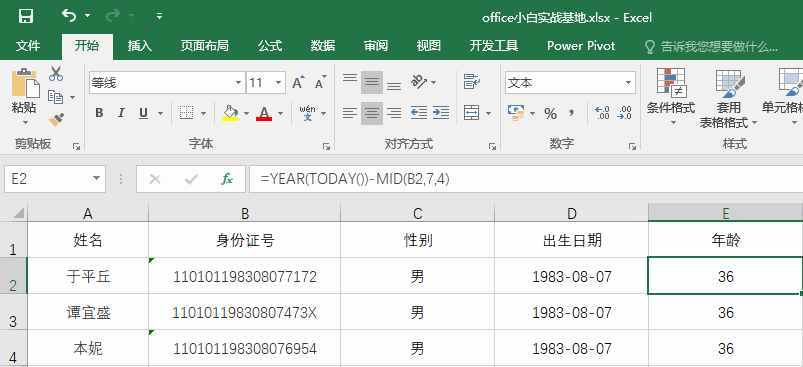Toggle Underline formatting
Viewport: 803px width, 367px height.
tap(143, 113)
